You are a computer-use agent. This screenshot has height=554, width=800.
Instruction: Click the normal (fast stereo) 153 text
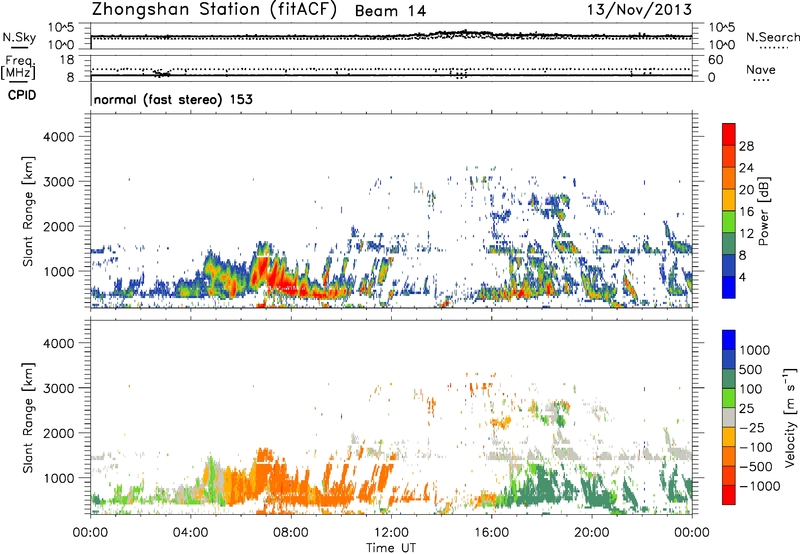coord(173,100)
